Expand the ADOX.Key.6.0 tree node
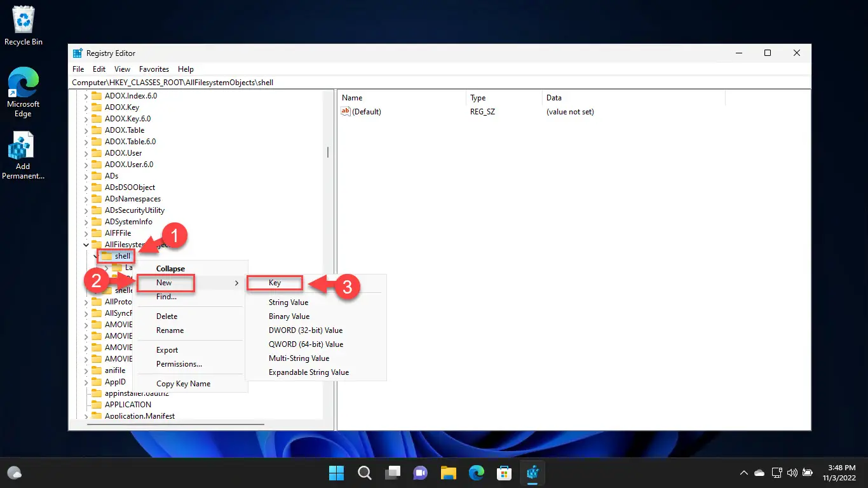Screen dimensions: 868x488 [86, 119]
